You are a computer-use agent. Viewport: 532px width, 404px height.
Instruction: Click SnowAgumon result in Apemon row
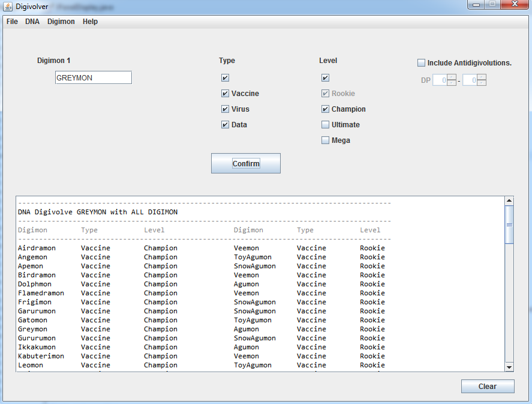(x=255, y=266)
